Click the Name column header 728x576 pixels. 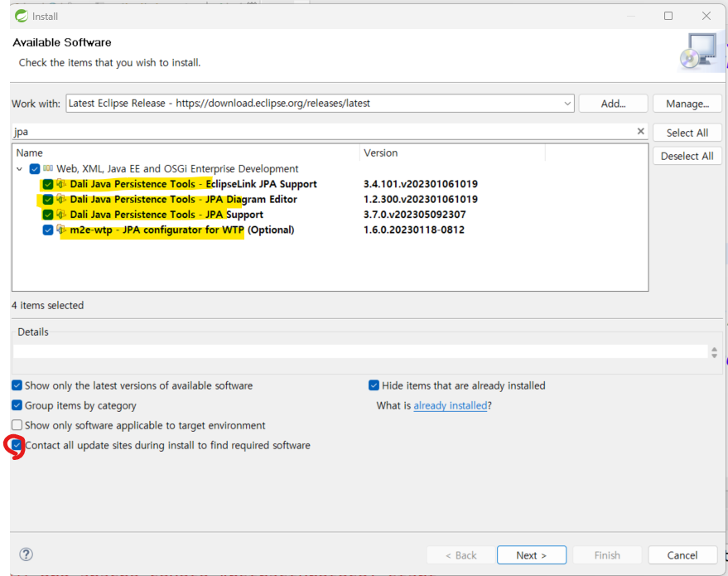(x=186, y=152)
